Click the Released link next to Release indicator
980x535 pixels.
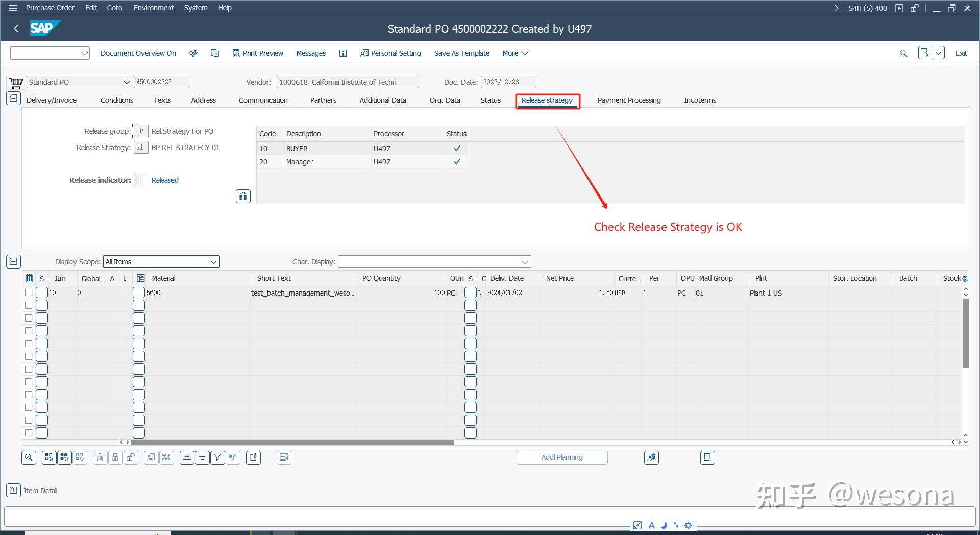tap(164, 180)
